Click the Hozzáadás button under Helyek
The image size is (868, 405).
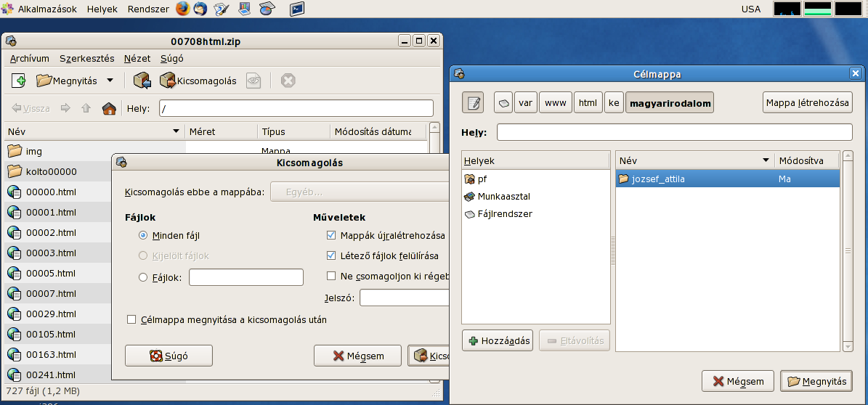498,340
